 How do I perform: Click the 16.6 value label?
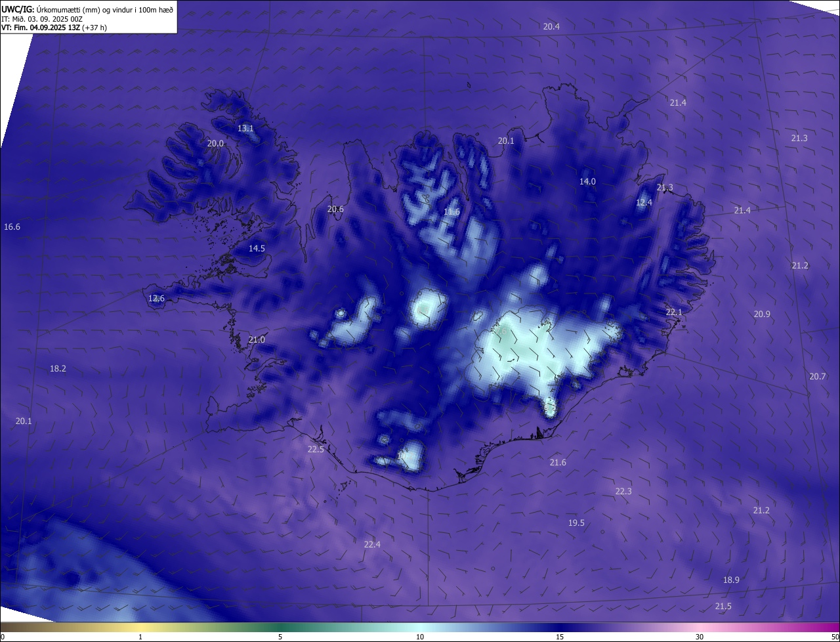12,226
